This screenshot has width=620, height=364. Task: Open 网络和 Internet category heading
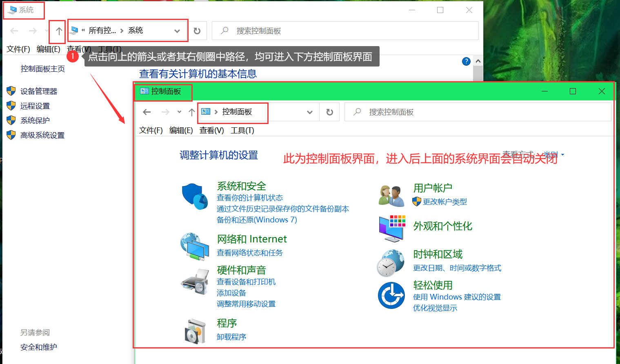coord(252,239)
